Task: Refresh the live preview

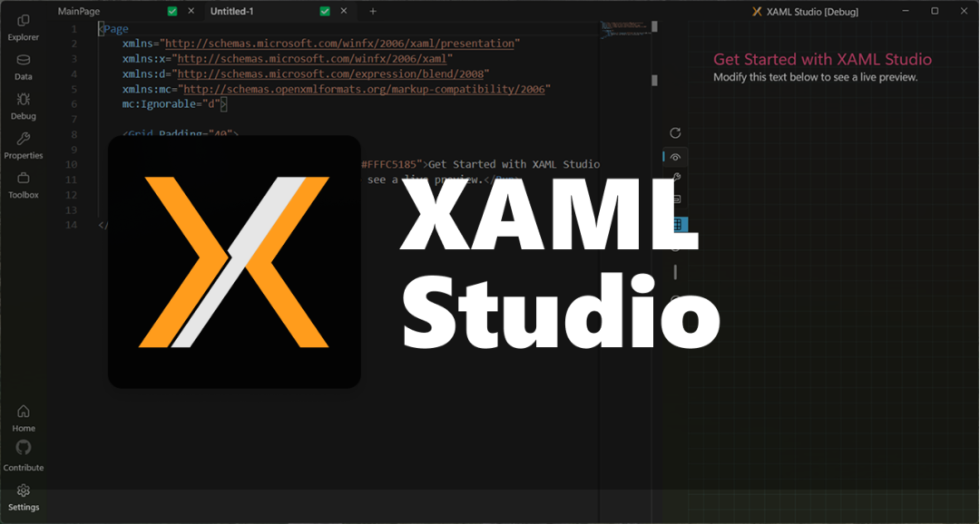Action: tap(675, 132)
